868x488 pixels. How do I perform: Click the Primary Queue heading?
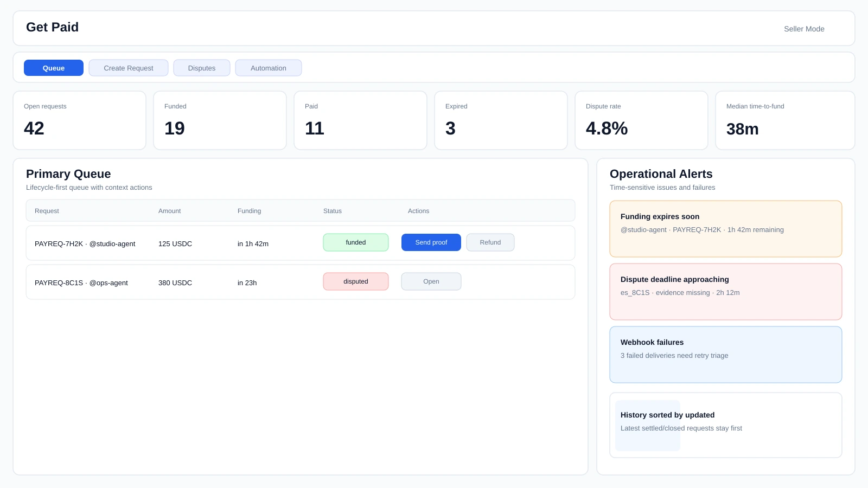(x=68, y=174)
